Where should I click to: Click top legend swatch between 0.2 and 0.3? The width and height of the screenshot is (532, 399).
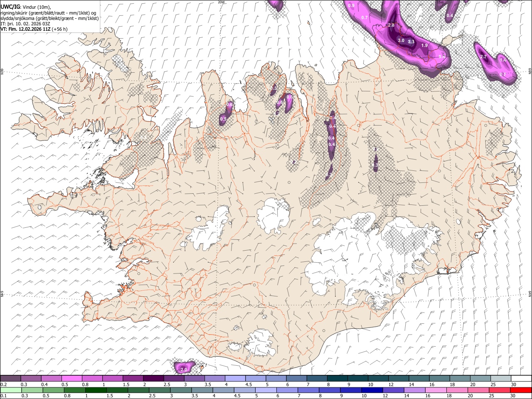coord(10,378)
